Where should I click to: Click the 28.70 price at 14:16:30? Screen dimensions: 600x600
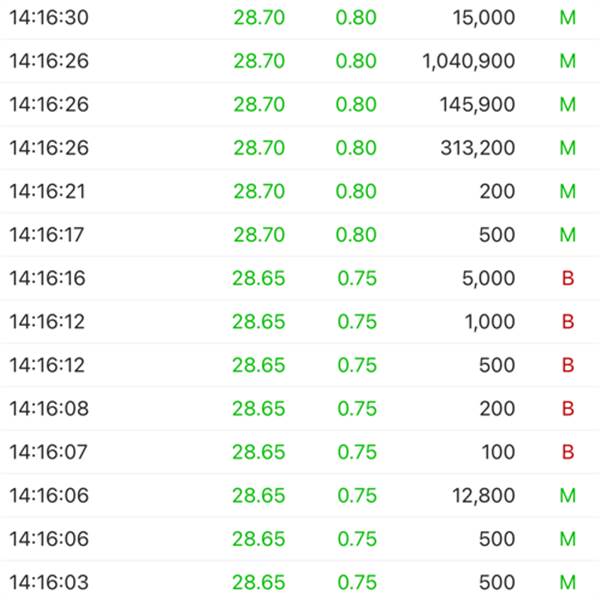pos(259,18)
